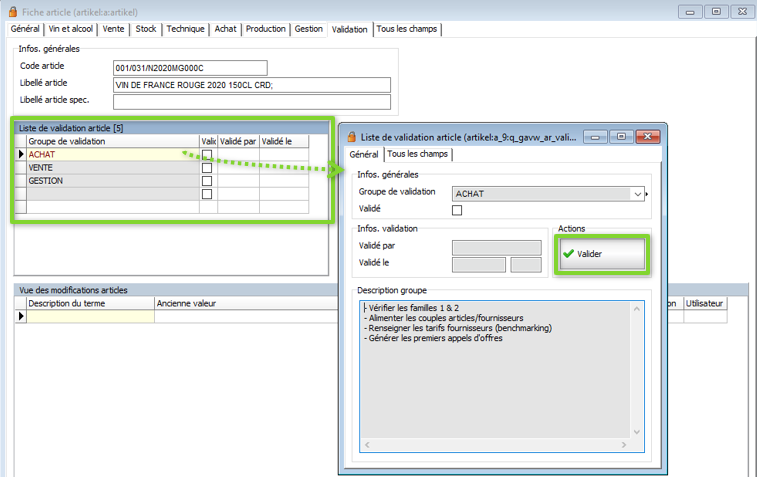Click the lock icon in Fiche article title bar
Viewport: 757px width, 477px height.
(12, 11)
